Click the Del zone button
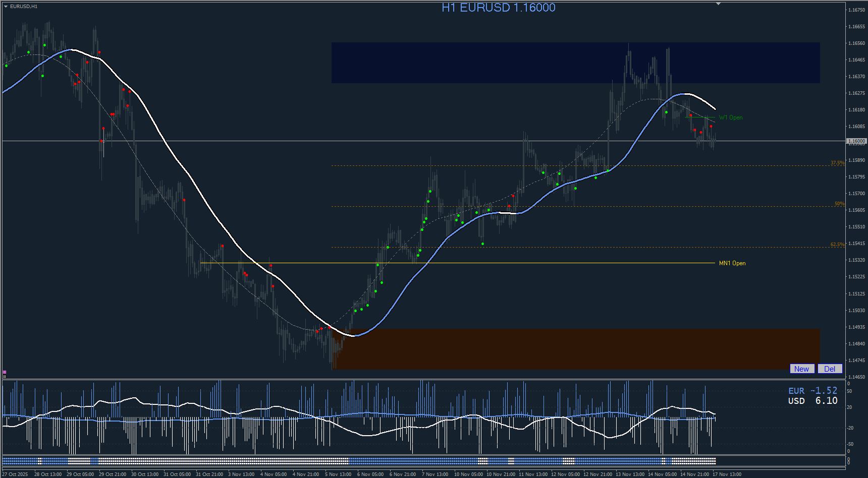The height and width of the screenshot is (478, 868). click(x=830, y=369)
